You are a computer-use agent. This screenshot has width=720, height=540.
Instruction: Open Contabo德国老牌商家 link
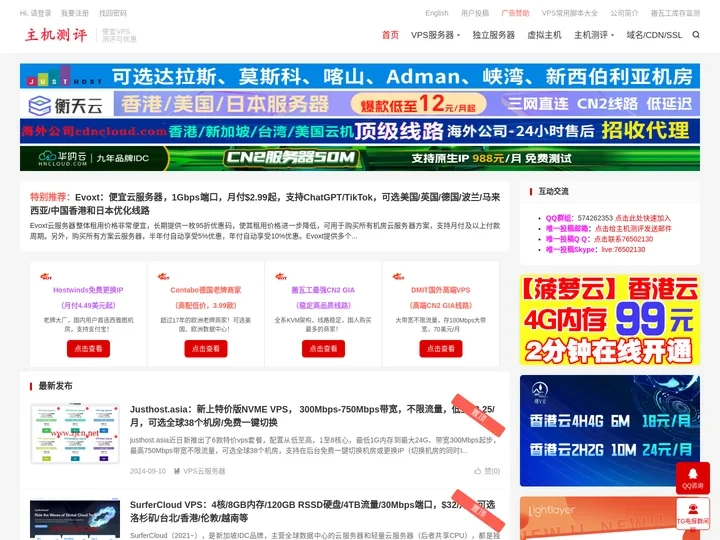[206, 290]
